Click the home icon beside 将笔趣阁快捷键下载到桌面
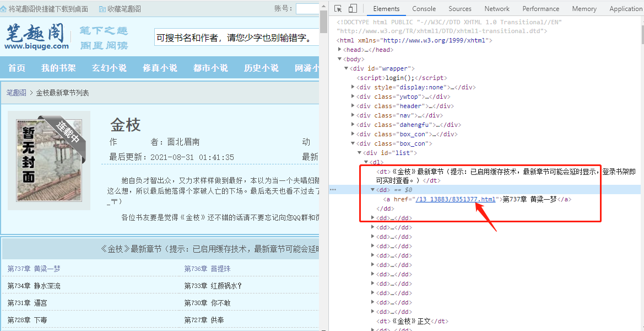Image resolution: width=644 pixels, height=331 pixels. point(4,9)
